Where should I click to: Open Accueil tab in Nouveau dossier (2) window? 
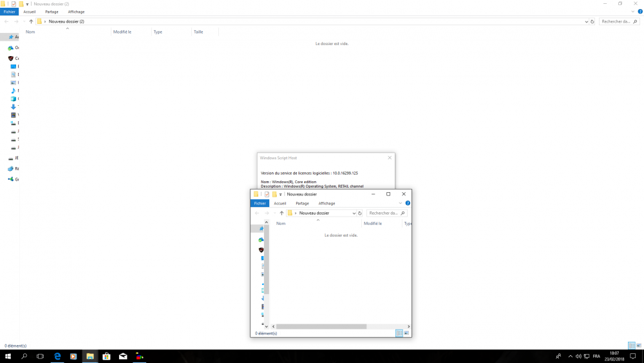(29, 12)
